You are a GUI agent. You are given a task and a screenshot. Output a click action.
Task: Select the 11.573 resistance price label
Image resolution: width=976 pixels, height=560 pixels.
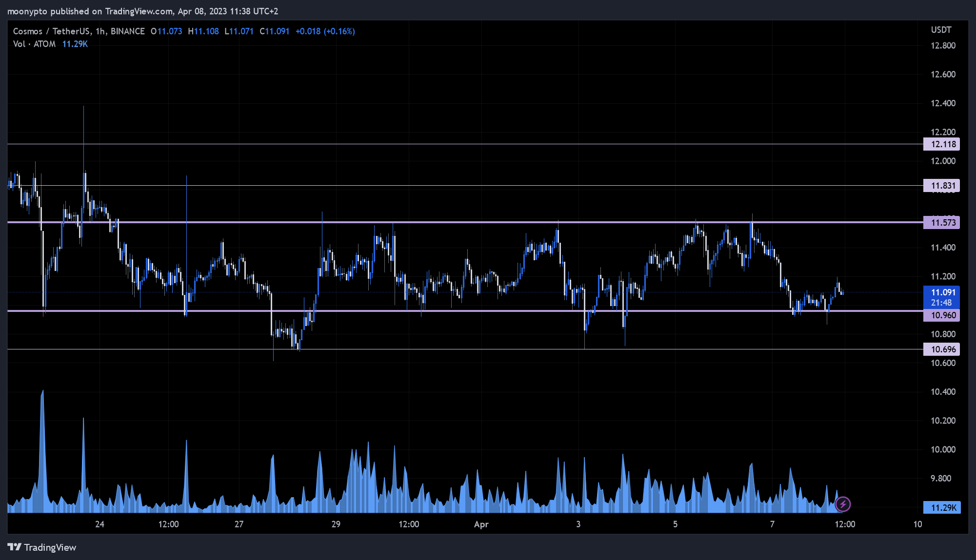[941, 223]
